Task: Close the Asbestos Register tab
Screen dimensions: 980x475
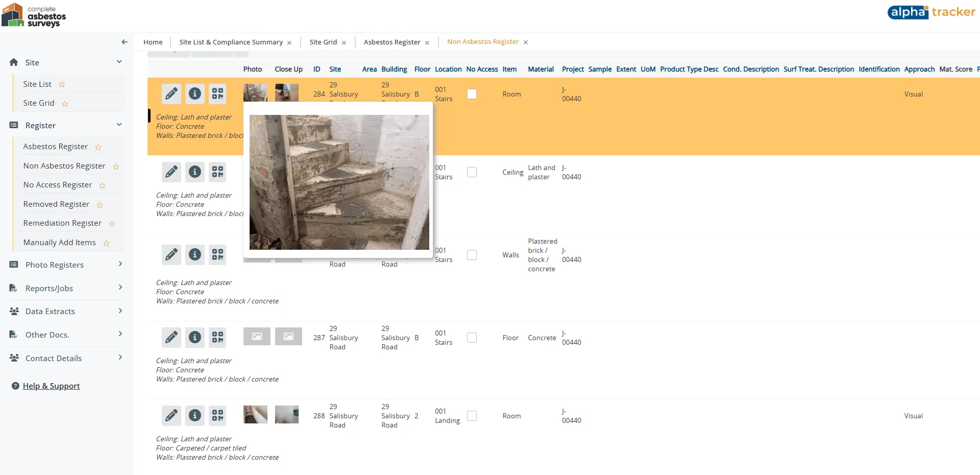Action: 427,43
